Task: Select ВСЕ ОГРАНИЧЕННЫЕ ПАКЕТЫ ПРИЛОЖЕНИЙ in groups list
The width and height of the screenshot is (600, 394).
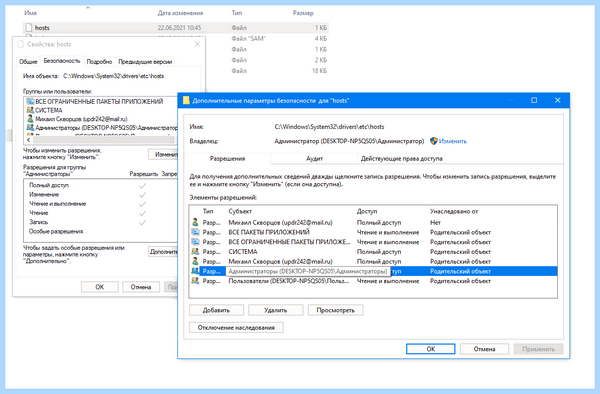Action: (99, 101)
